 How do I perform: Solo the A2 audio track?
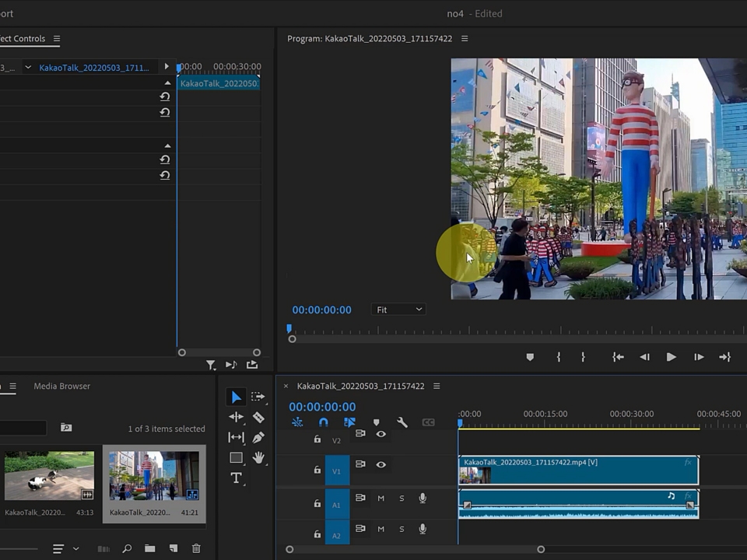pyautogui.click(x=402, y=529)
